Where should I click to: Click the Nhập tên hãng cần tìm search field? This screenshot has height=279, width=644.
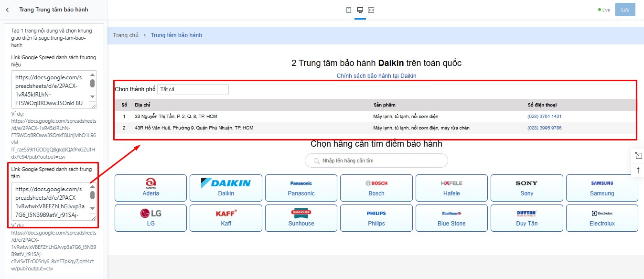[x=376, y=161]
